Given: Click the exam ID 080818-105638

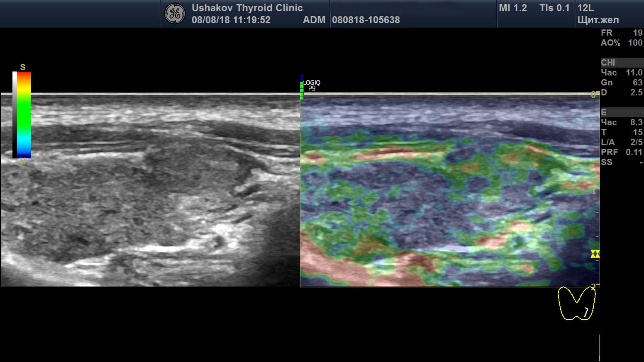Looking at the screenshot, I should [366, 20].
